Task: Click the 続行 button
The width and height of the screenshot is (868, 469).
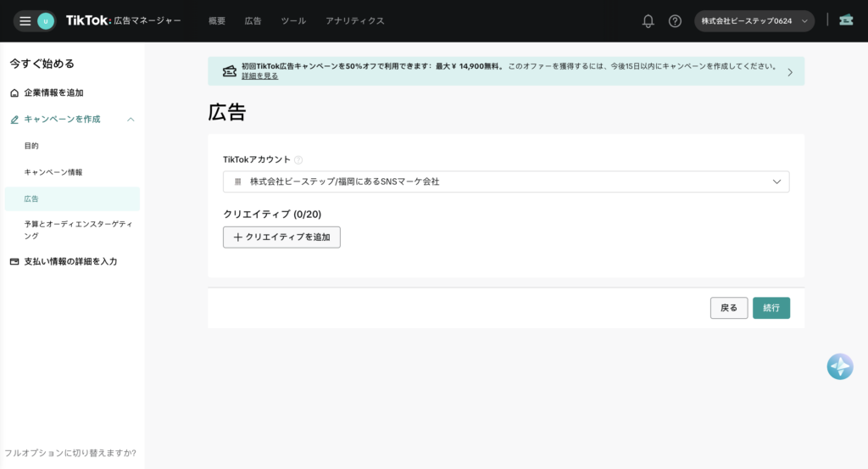Action: coord(771,308)
